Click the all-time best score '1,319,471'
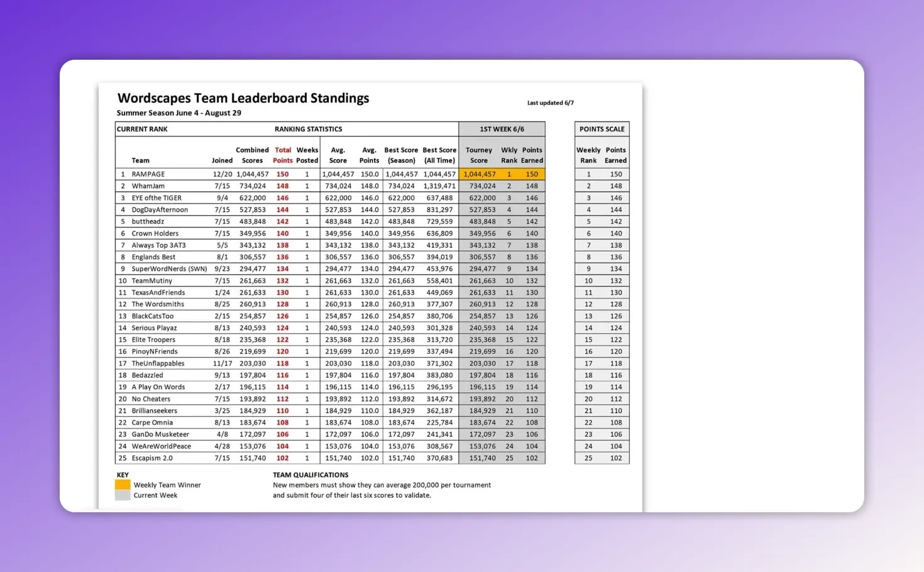This screenshot has height=572, width=924. (x=439, y=186)
